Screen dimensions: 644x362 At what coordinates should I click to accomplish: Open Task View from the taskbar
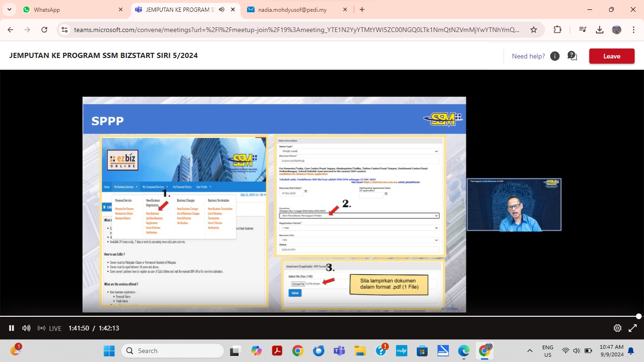pyautogui.click(x=234, y=351)
